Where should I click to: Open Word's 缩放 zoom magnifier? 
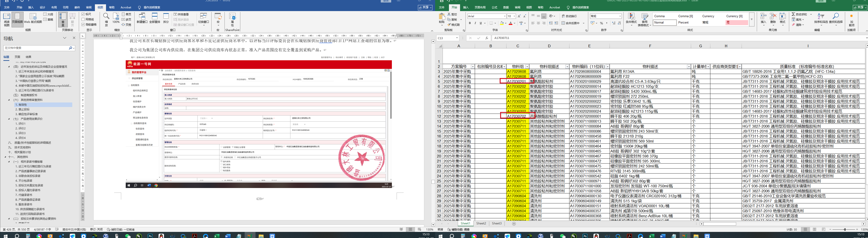point(106,19)
